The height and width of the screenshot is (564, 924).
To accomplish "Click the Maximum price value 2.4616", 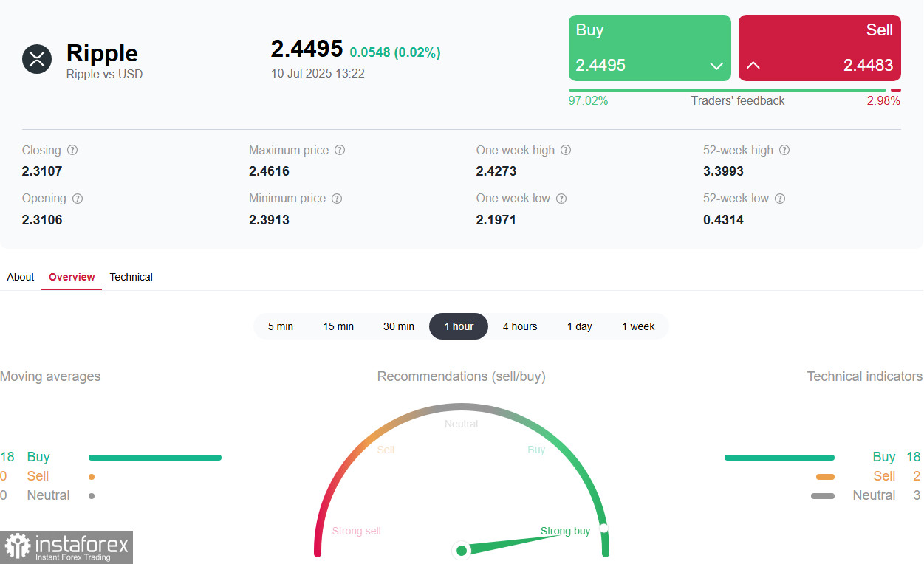I will pos(269,171).
